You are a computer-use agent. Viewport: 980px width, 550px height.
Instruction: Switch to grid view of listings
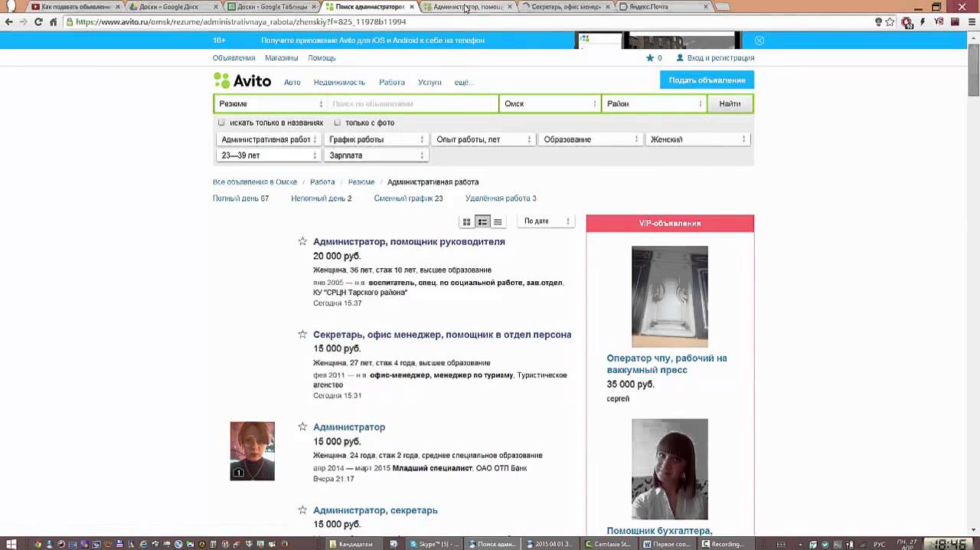(466, 222)
